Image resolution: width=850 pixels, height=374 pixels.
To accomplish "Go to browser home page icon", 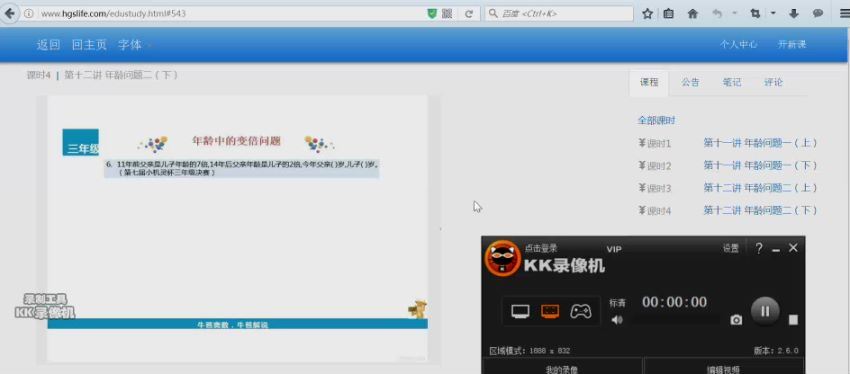I will (x=692, y=14).
